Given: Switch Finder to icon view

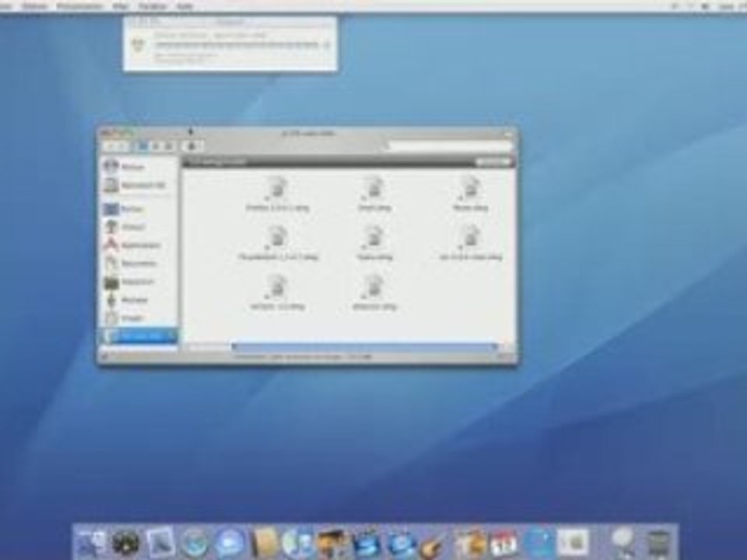Looking at the screenshot, I should [142, 146].
